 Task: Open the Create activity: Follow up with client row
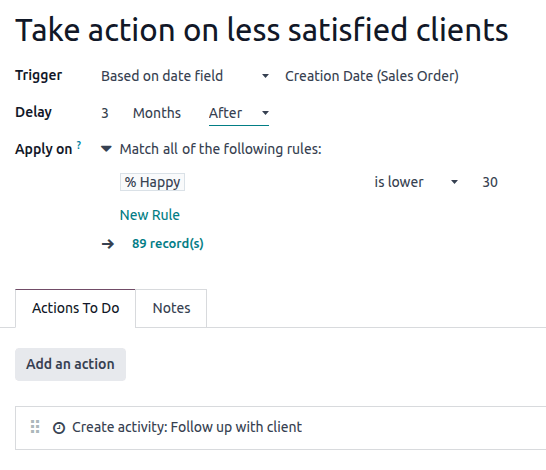click(x=280, y=428)
